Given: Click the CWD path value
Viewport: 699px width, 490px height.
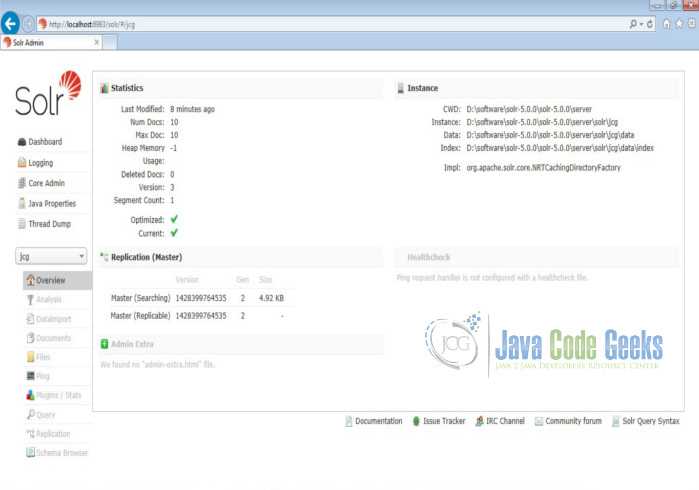Looking at the screenshot, I should (529, 109).
